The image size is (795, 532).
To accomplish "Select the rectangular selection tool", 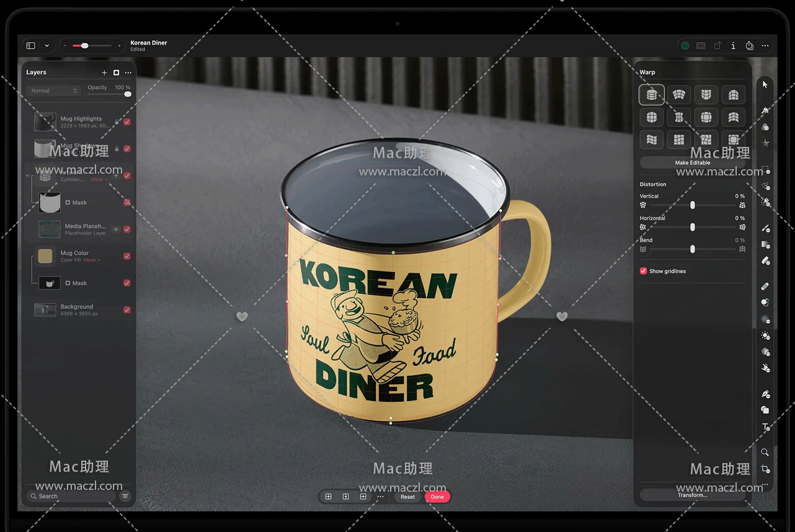I will pyautogui.click(x=765, y=169).
